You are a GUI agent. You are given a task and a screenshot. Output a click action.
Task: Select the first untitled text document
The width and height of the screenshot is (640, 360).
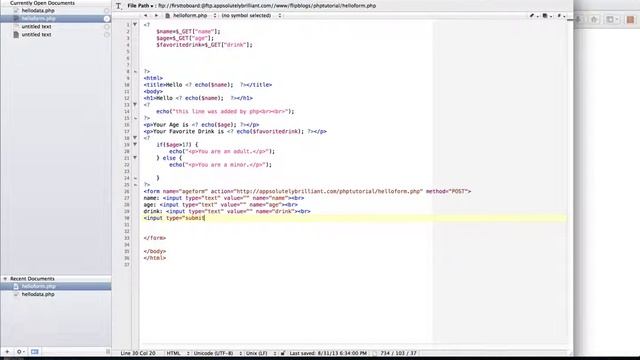[36, 27]
